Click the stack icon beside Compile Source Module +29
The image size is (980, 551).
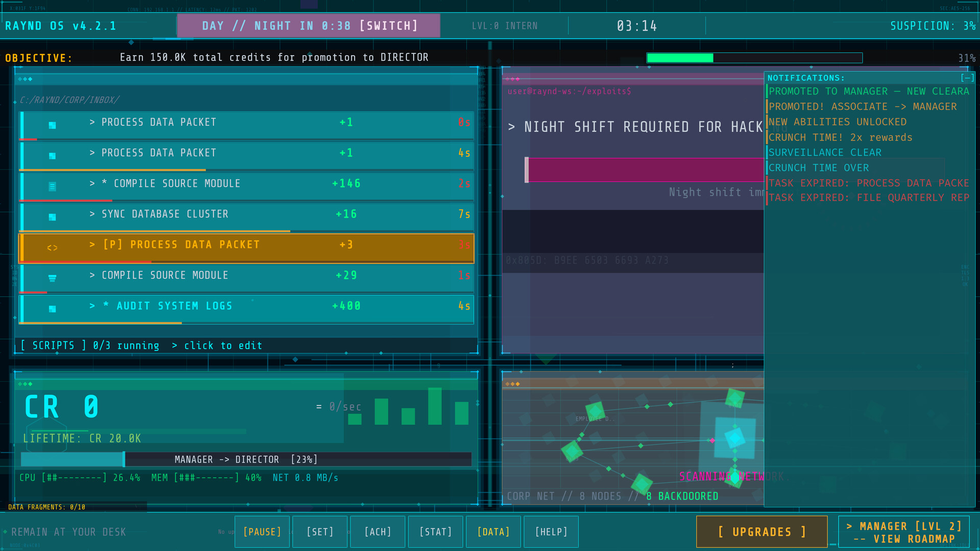(x=52, y=278)
